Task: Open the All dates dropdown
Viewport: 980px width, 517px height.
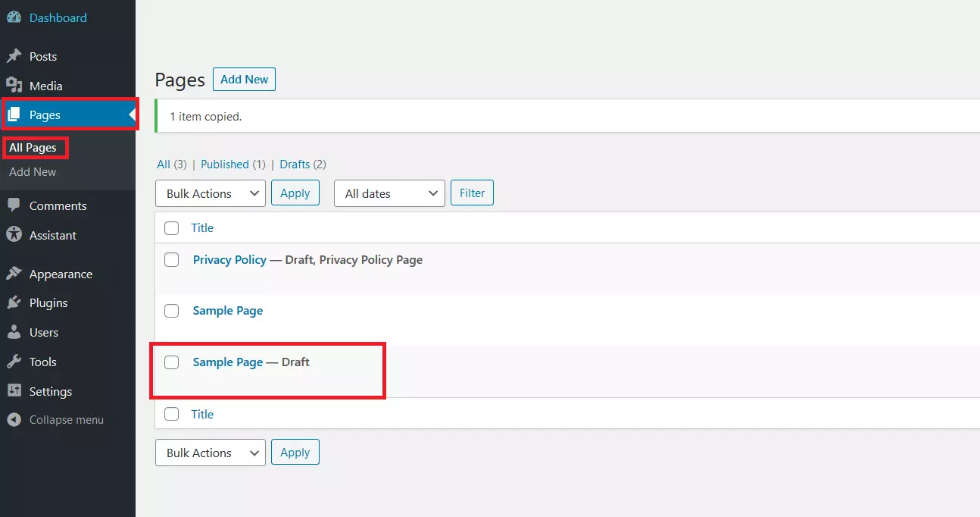Action: [389, 193]
